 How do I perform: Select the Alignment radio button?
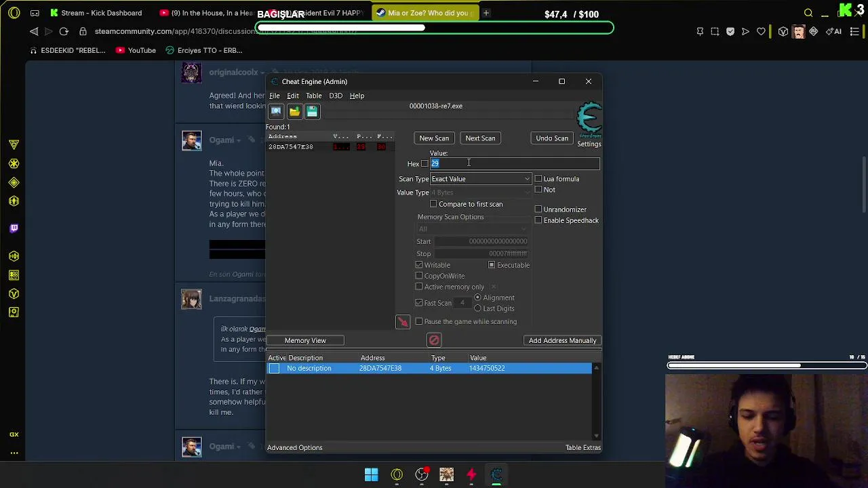point(477,298)
